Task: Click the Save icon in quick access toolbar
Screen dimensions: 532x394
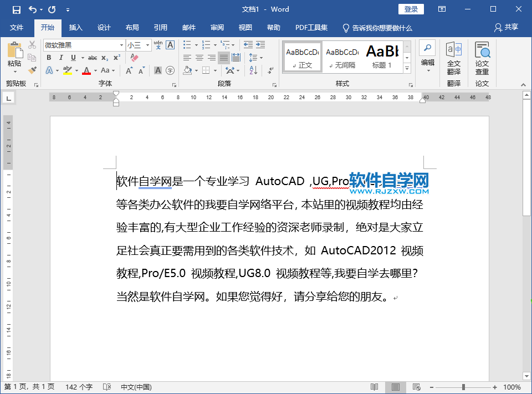Action: tap(16, 9)
